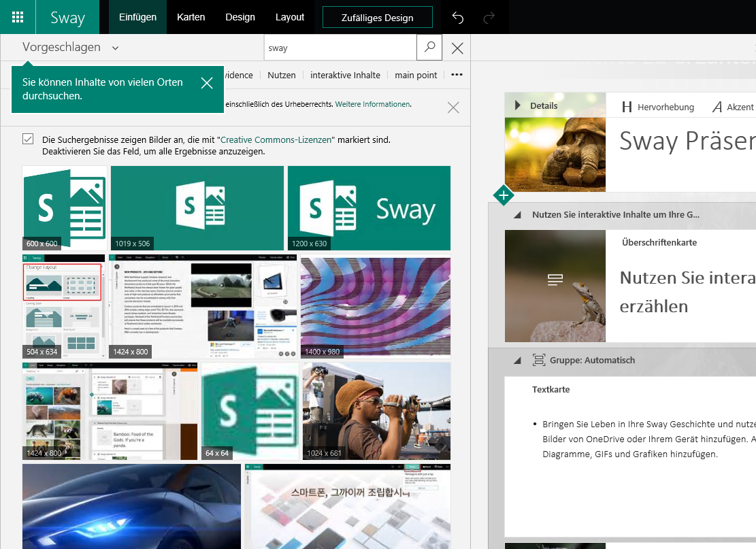Open 'Creative Commons-Lizenzen' link

[276, 139]
